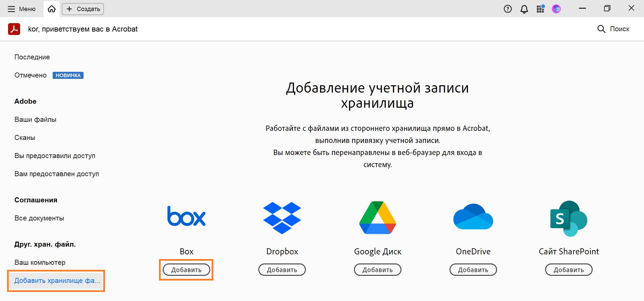Click the Google Диск label text
The height and width of the screenshot is (301, 644).
click(x=378, y=251)
